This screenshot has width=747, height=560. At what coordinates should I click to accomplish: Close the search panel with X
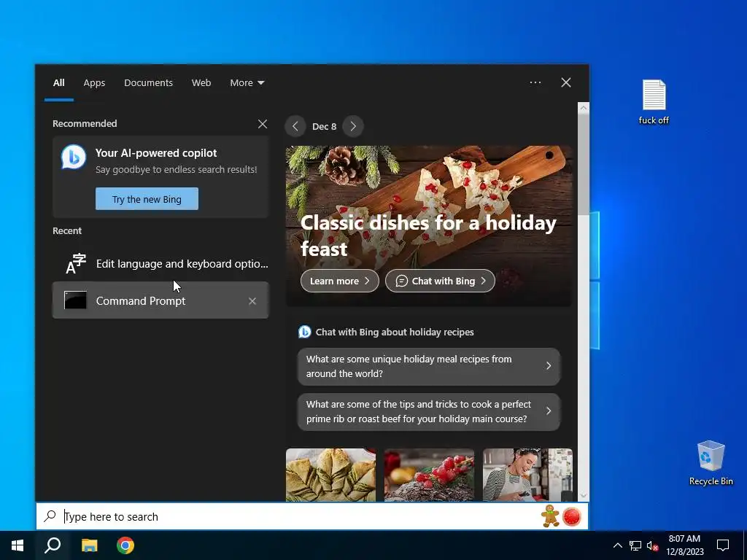pos(566,82)
